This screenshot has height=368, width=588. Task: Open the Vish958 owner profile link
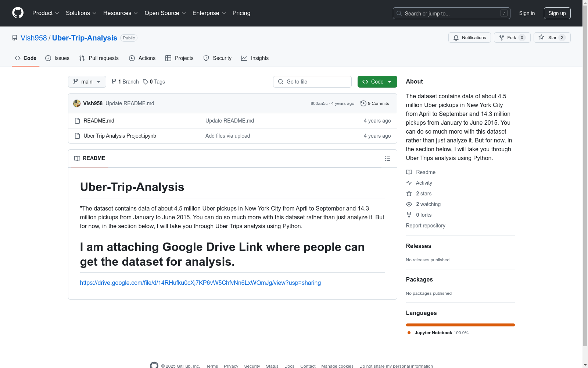34,38
